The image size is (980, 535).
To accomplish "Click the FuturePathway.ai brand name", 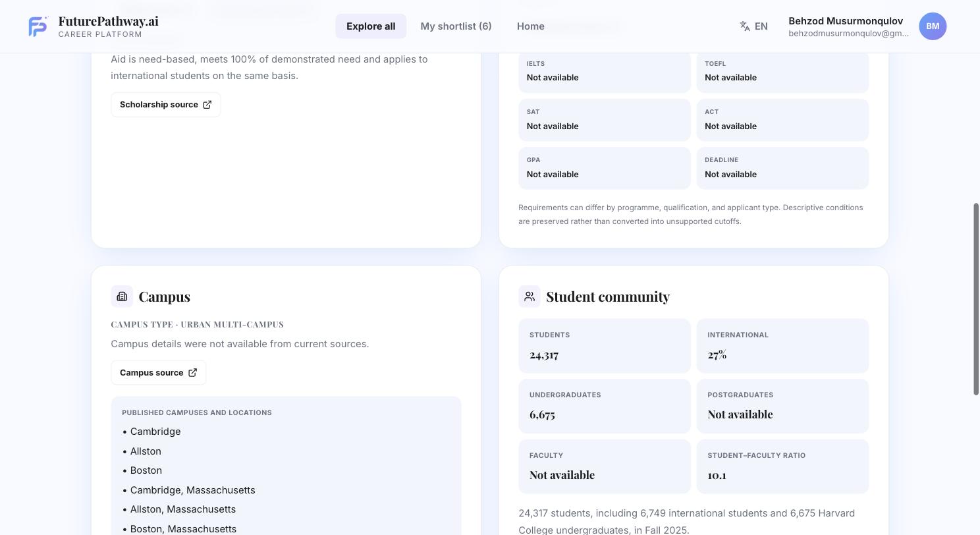I will [x=109, y=21].
